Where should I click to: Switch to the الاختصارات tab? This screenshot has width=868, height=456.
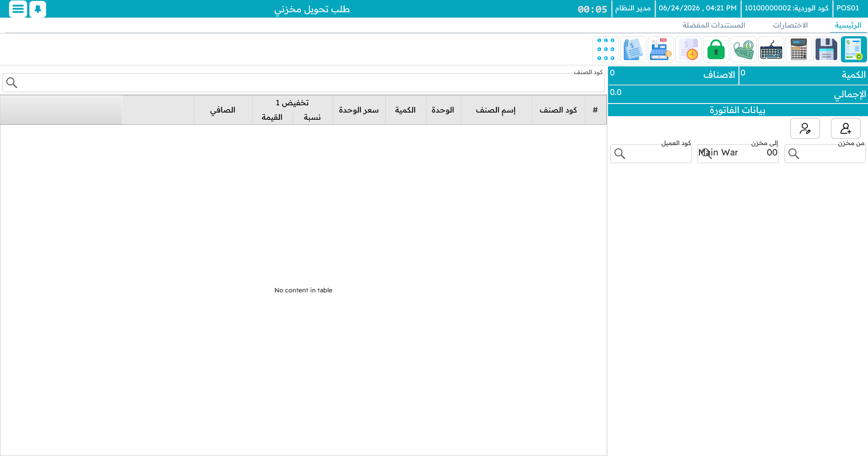[790, 25]
